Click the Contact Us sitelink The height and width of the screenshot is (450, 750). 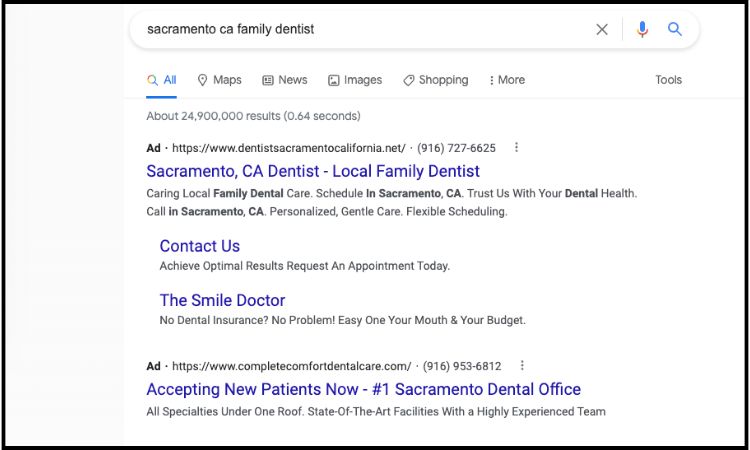click(200, 246)
